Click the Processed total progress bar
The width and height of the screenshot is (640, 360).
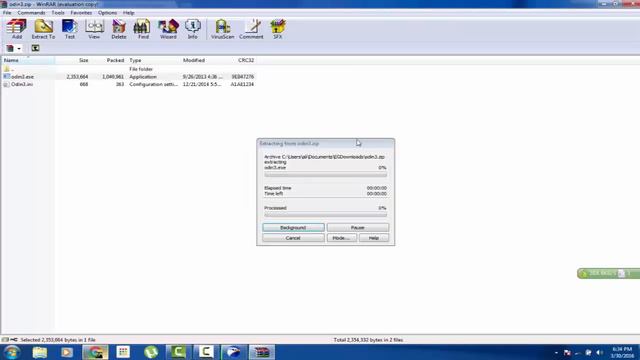[325, 215]
